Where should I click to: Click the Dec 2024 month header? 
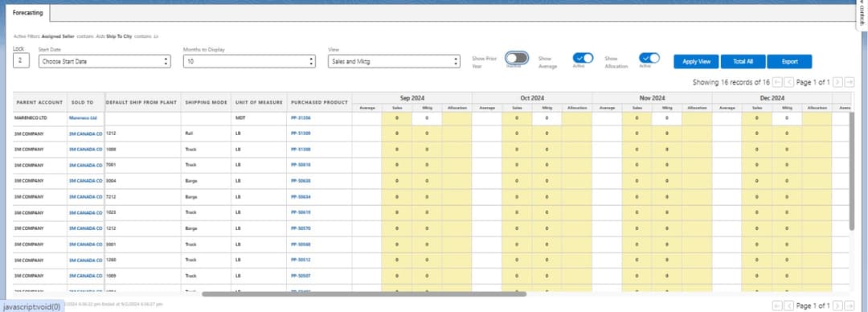772,98
